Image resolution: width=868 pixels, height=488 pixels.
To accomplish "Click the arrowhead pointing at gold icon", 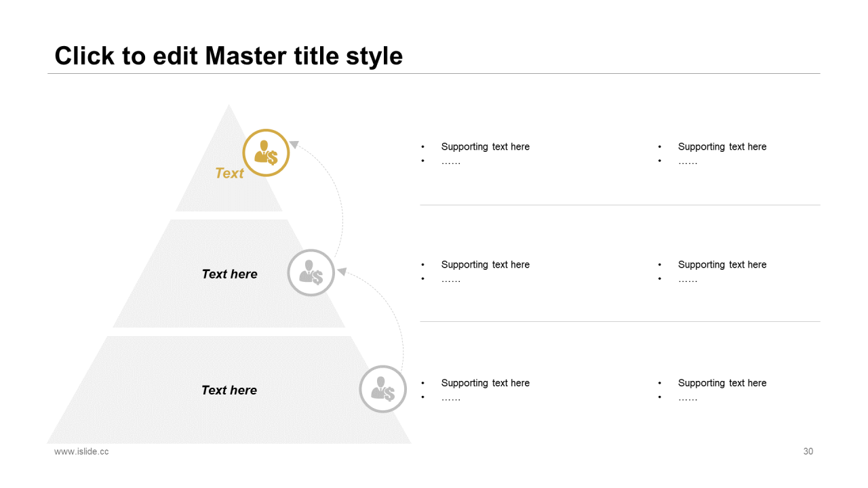I will click(294, 144).
